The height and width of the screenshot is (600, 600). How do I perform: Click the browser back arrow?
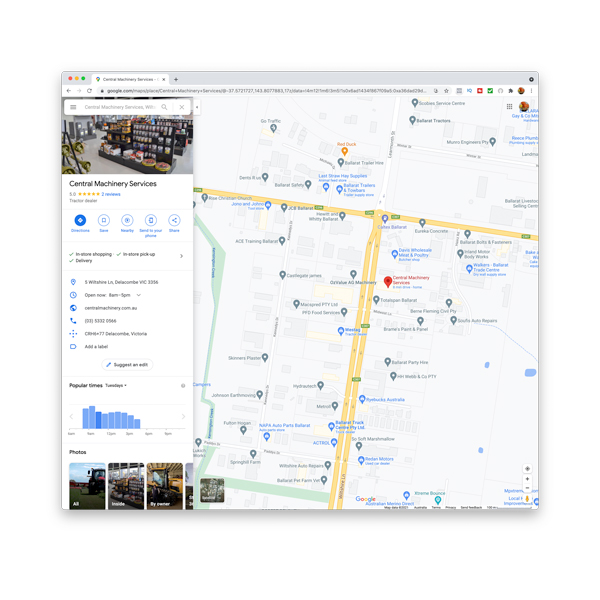pyautogui.click(x=69, y=91)
